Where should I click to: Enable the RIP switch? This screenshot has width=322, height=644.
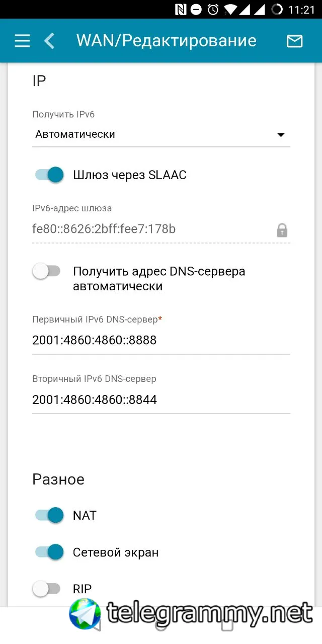[x=46, y=589]
